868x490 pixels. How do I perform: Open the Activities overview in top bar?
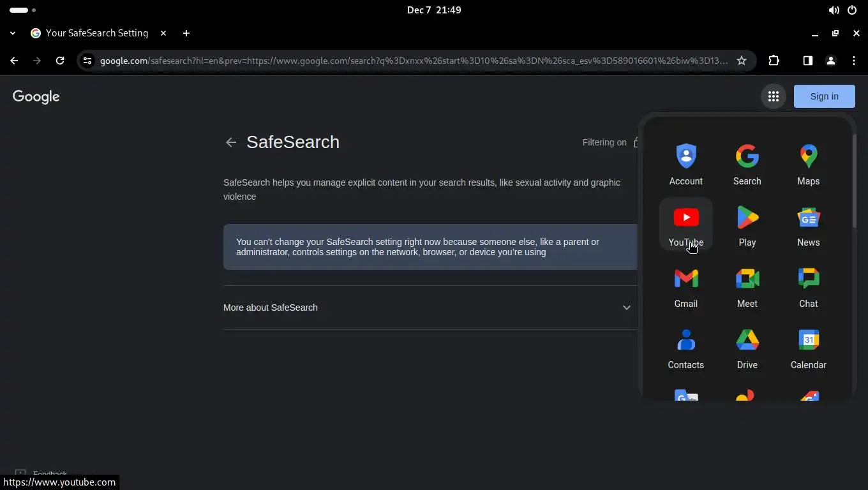tap(22, 10)
